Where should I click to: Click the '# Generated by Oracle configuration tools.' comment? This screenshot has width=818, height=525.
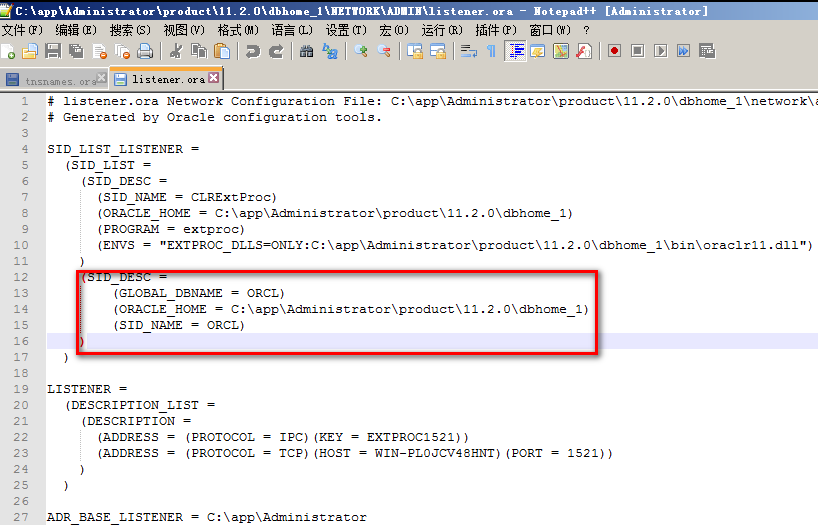point(214,117)
